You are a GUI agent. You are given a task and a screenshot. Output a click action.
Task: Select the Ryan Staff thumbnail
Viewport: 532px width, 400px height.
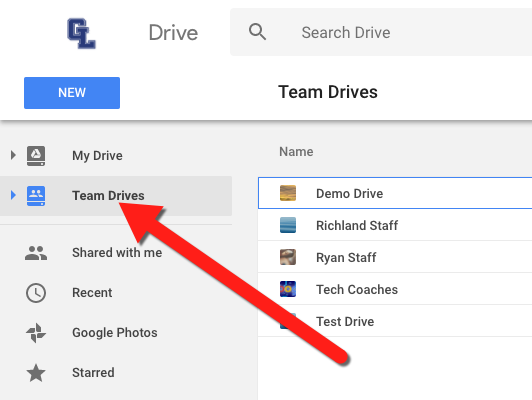[x=288, y=257]
